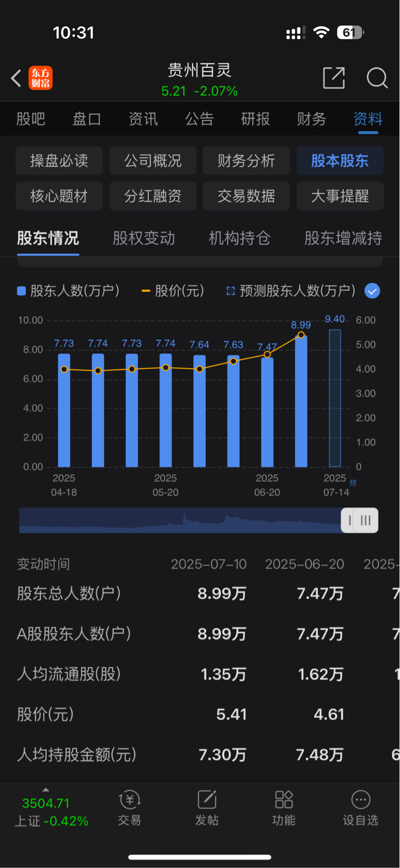Tap the status bar battery indicator

(351, 33)
